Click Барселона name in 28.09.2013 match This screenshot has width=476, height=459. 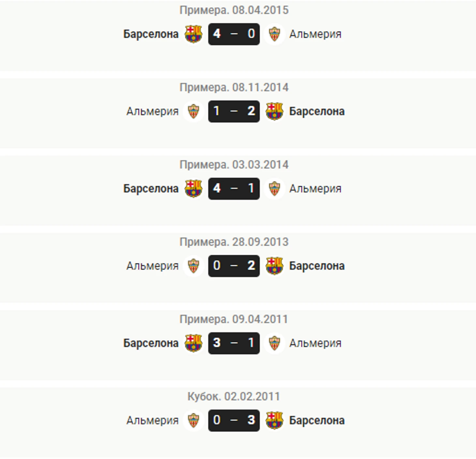(x=317, y=266)
